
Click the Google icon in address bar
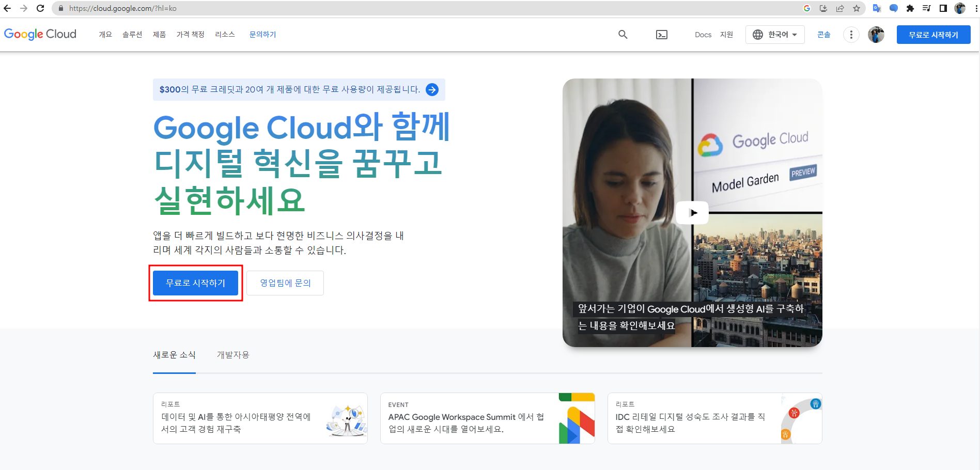(807, 8)
